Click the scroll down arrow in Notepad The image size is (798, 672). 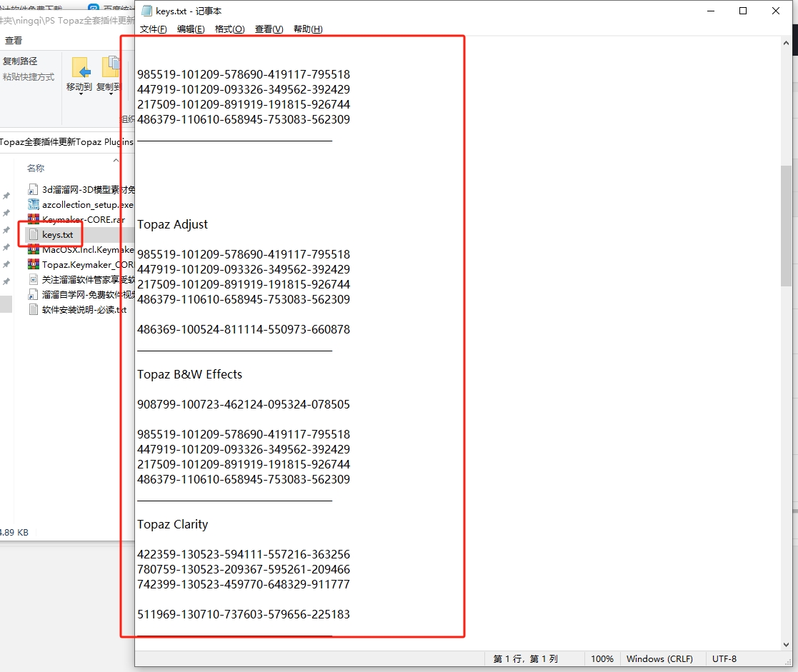(x=786, y=645)
